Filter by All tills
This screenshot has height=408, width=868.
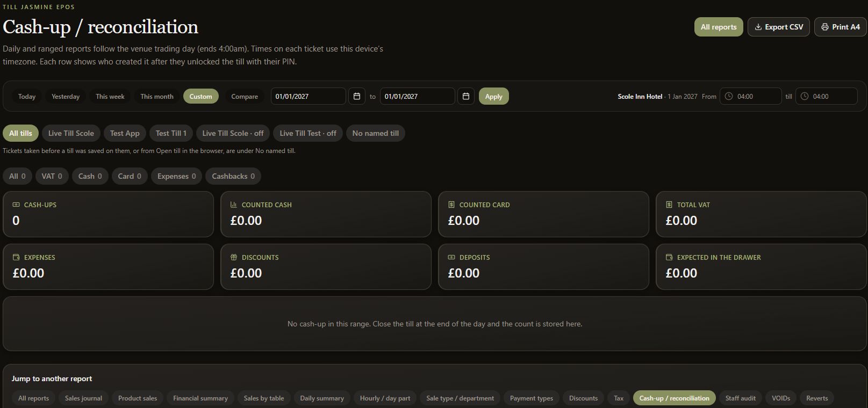[x=20, y=133]
